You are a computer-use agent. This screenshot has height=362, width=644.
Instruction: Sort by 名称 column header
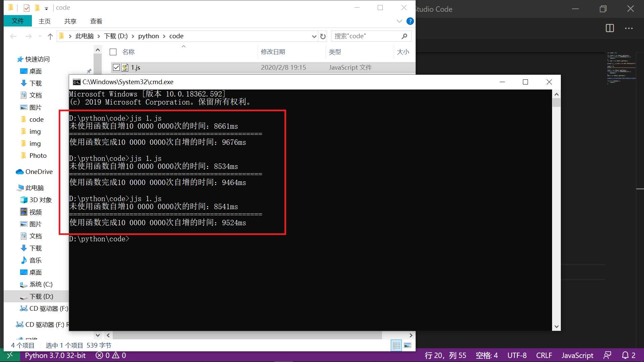pos(128,52)
